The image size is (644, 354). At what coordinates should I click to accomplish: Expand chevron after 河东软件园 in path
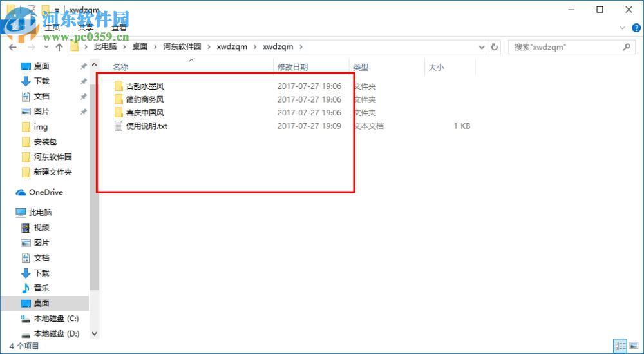[209, 47]
